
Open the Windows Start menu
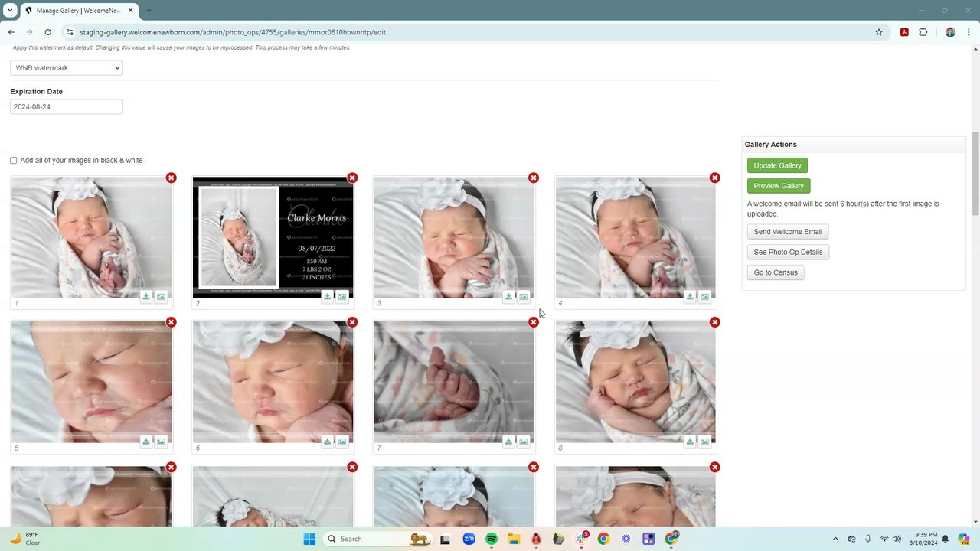309,539
